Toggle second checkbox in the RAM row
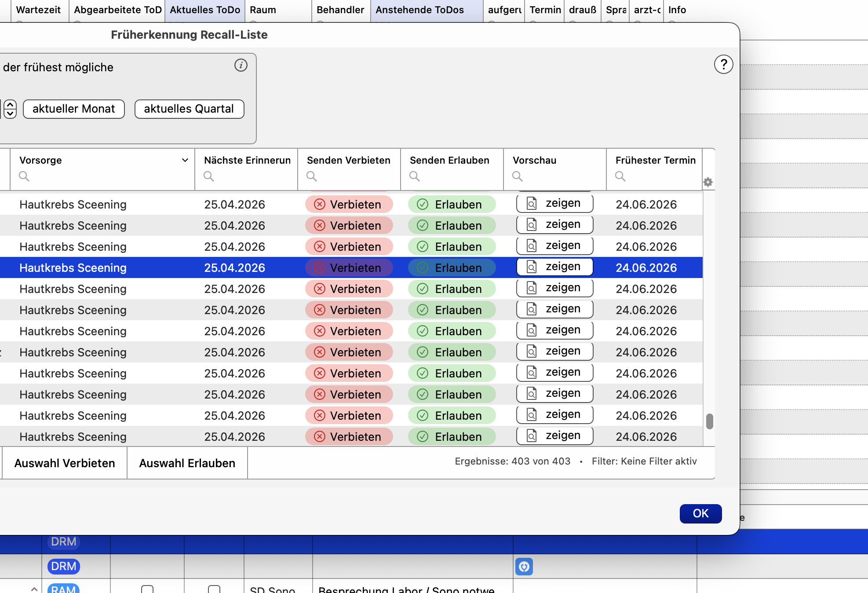868x593 pixels. click(214, 589)
